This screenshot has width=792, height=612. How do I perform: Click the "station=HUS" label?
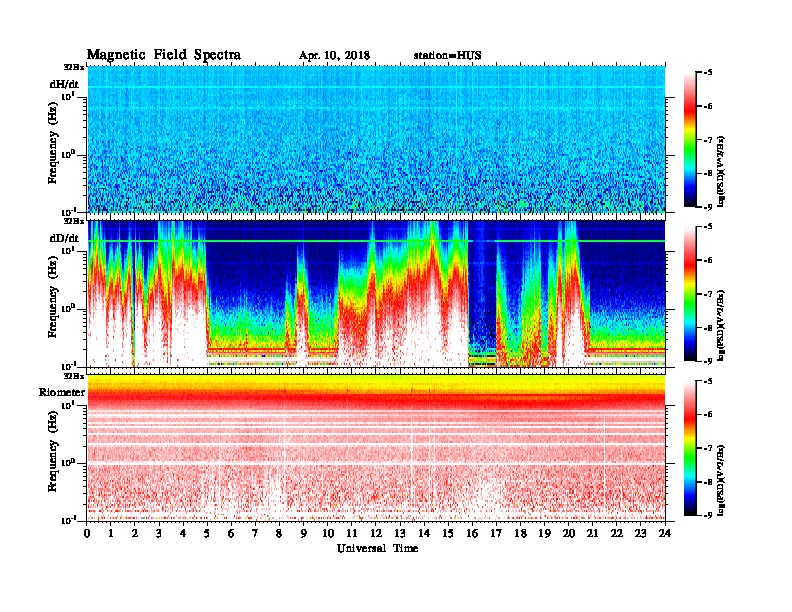click(x=447, y=56)
